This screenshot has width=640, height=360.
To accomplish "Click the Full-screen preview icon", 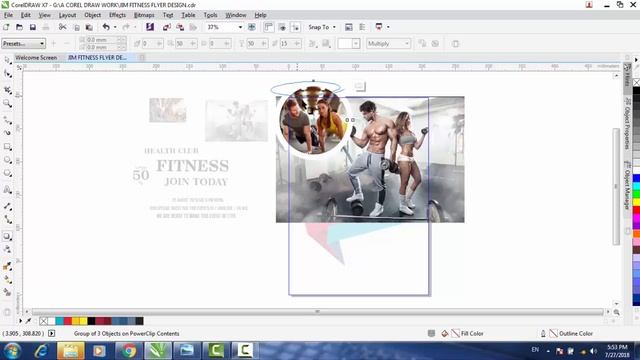I will (x=252, y=27).
